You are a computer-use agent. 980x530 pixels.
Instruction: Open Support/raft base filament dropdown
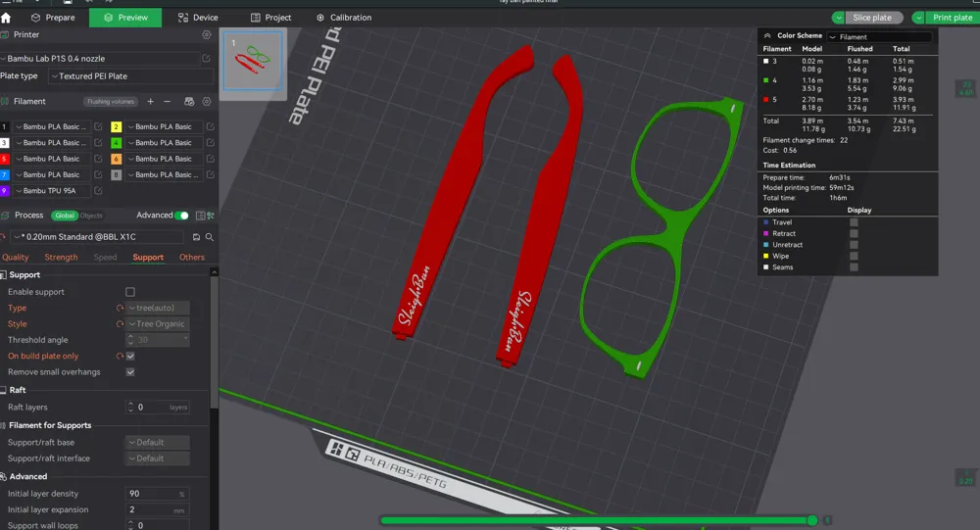(x=158, y=443)
